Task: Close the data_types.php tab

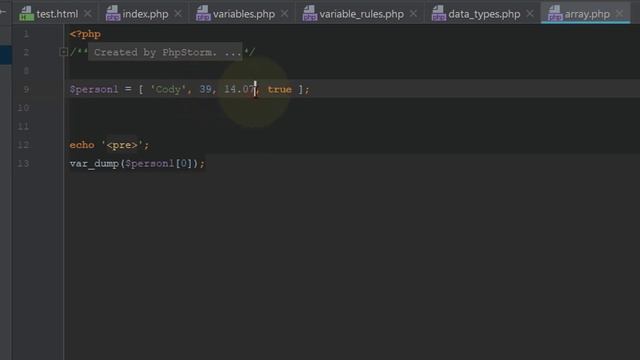Action: tap(530, 14)
